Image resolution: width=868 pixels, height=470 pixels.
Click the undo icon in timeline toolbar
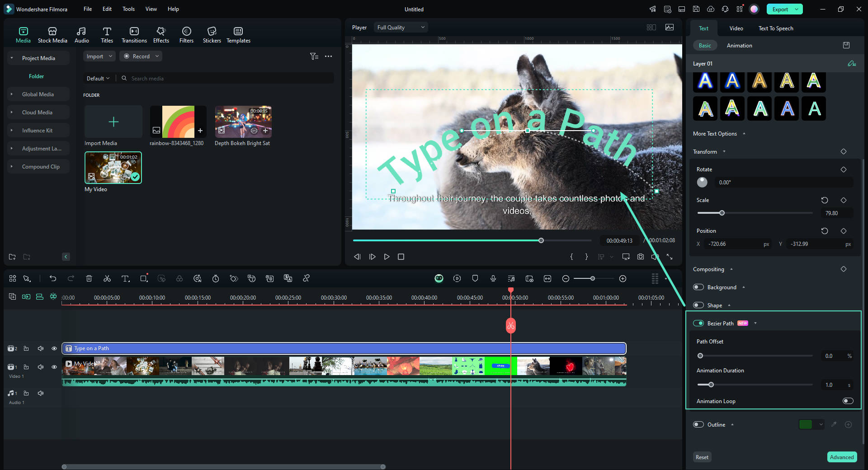point(53,278)
